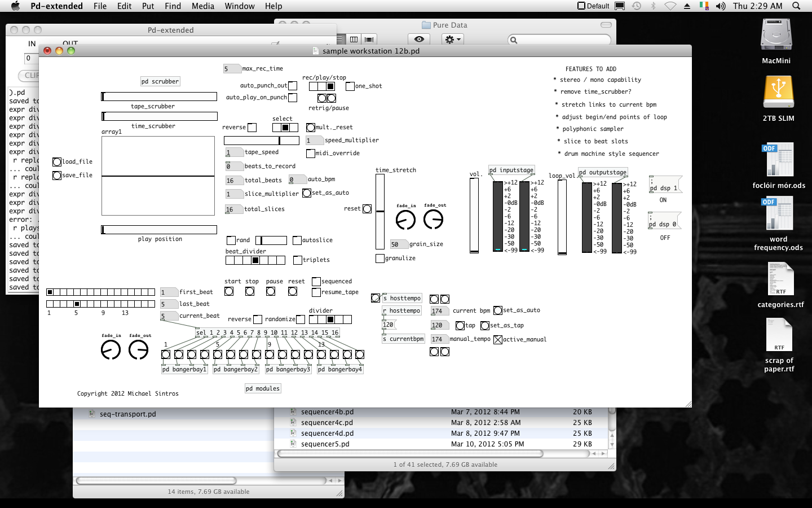Adjust sequencer fade_out knob at bottom left
Image resolution: width=812 pixels, height=508 pixels.
coord(138,350)
